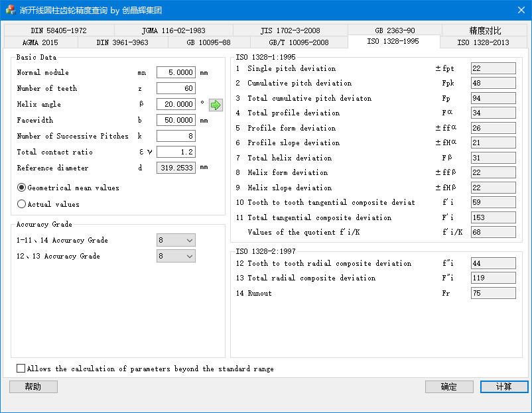Click the 'Normal module' label
Image resolution: width=532 pixels, height=413 pixels.
coord(42,72)
